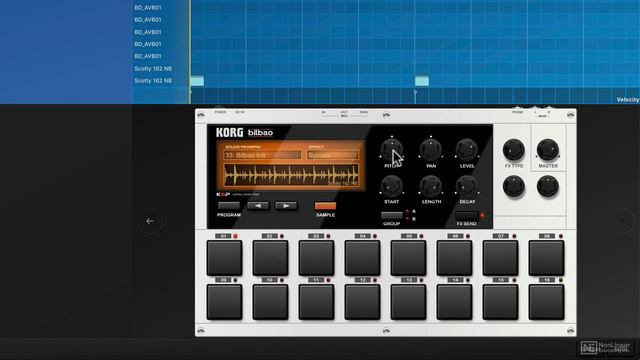Select the second note block in the piano roll
Screen dimensions: 640x360
click(x=422, y=81)
